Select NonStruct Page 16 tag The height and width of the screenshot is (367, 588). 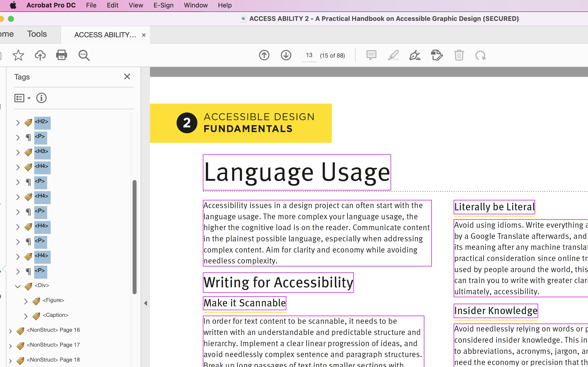coord(53,330)
